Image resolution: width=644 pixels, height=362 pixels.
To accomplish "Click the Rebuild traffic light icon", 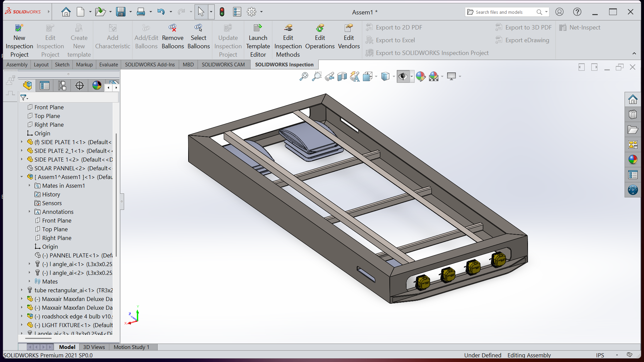I will point(222,12).
